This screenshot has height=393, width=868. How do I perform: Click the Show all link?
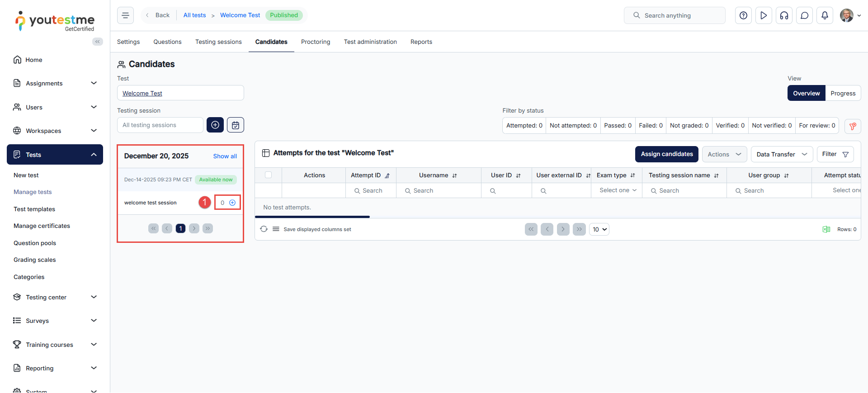point(225,156)
